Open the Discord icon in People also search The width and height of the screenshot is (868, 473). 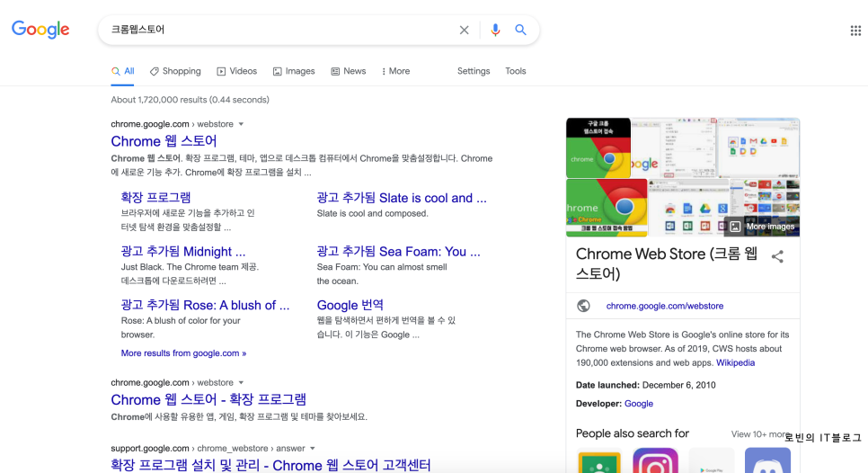[767, 460]
